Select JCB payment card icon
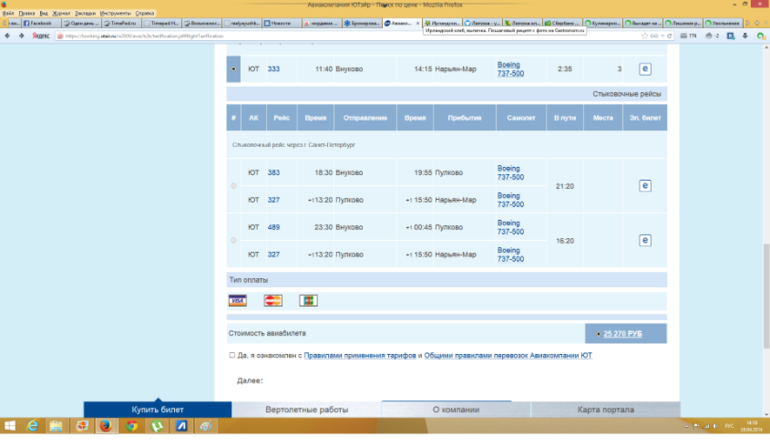The width and height of the screenshot is (770, 447). [309, 301]
